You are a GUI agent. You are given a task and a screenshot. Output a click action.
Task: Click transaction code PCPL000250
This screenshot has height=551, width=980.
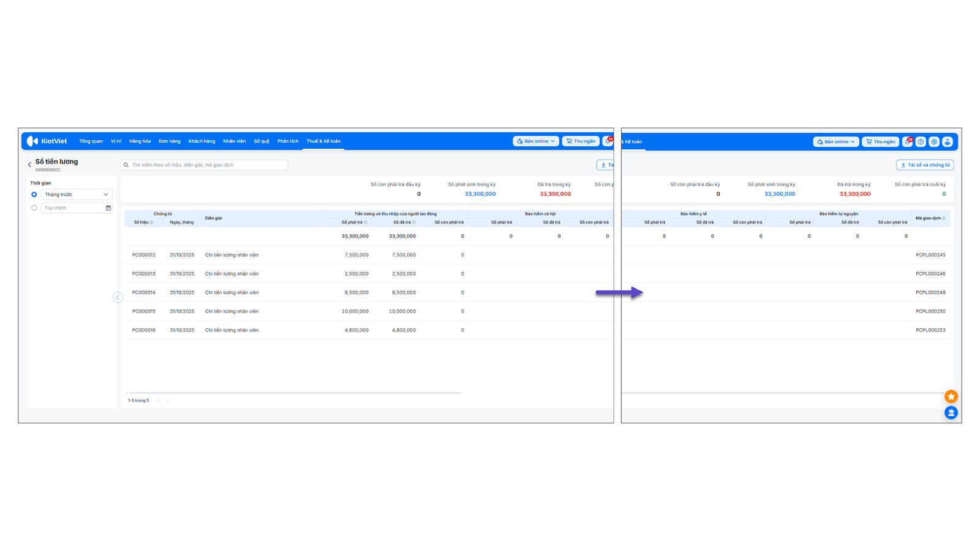click(930, 312)
